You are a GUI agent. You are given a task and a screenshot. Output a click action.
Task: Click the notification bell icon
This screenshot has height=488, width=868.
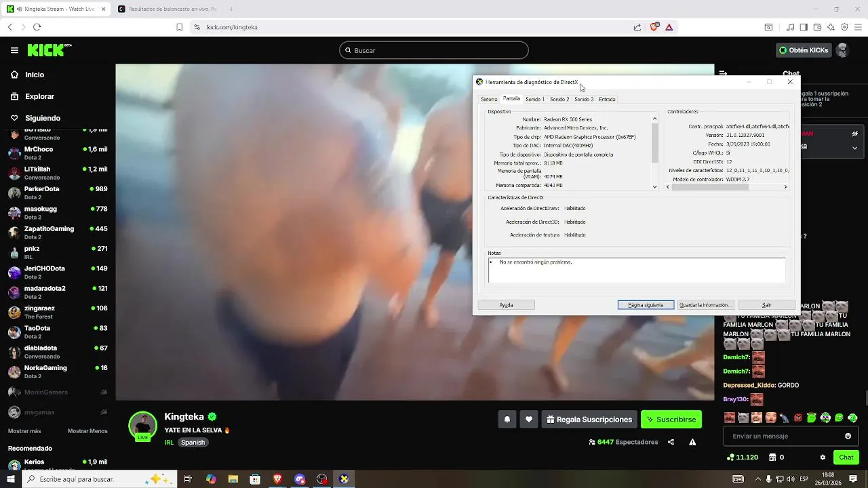tap(507, 420)
